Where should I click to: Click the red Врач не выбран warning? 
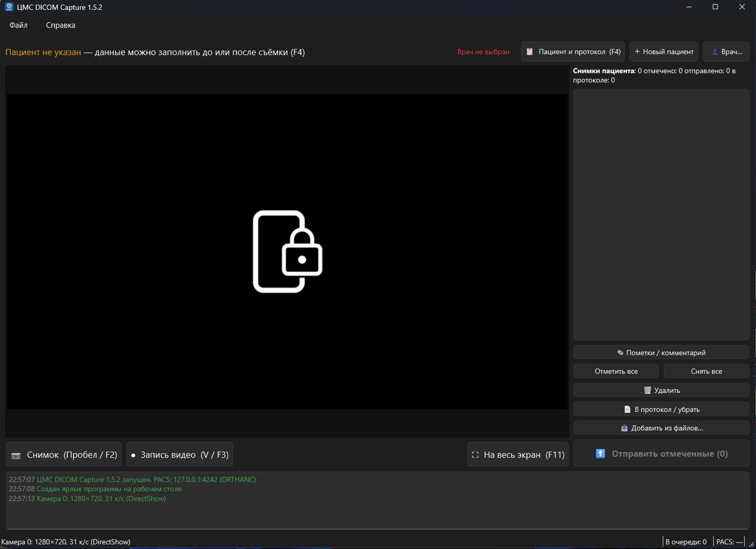[483, 52]
